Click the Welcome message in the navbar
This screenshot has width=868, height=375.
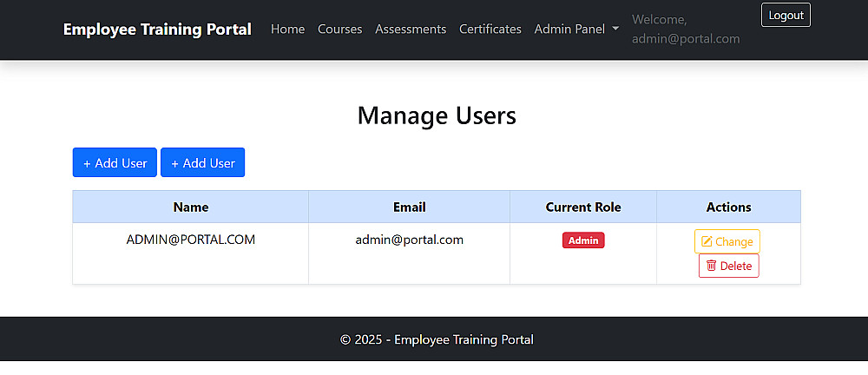tap(685, 29)
